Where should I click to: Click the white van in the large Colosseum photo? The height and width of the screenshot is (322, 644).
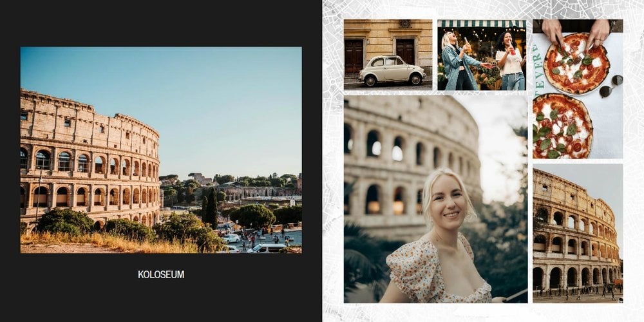[267, 247]
